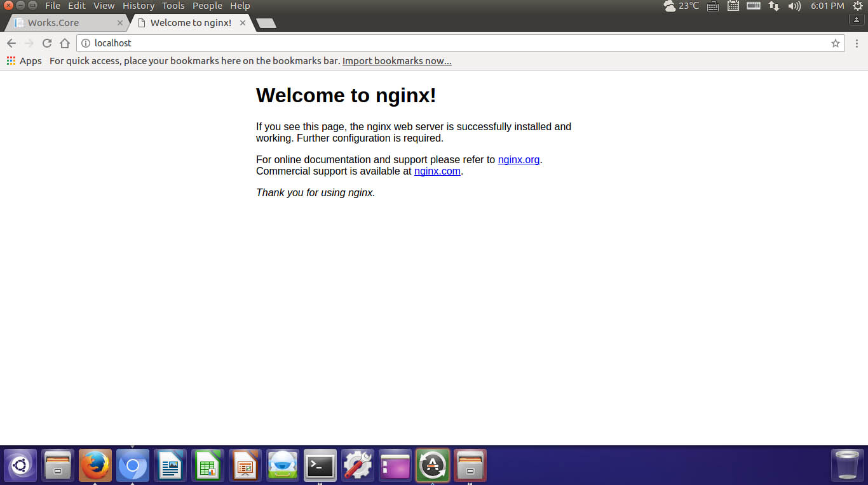This screenshot has height=485, width=868.
Task: Open the Ubuntu dash launcher icon
Action: pyautogui.click(x=20, y=465)
